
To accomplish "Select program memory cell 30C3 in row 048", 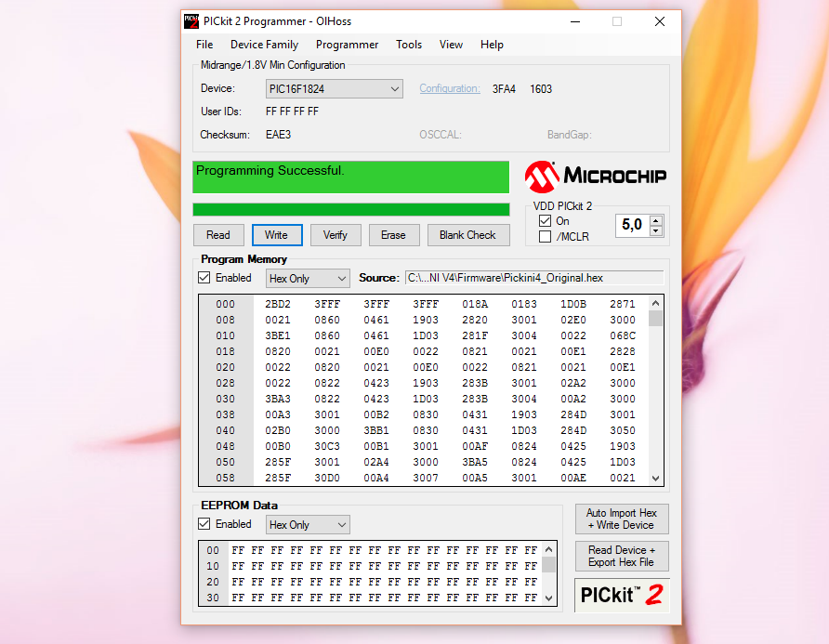I will (x=327, y=446).
